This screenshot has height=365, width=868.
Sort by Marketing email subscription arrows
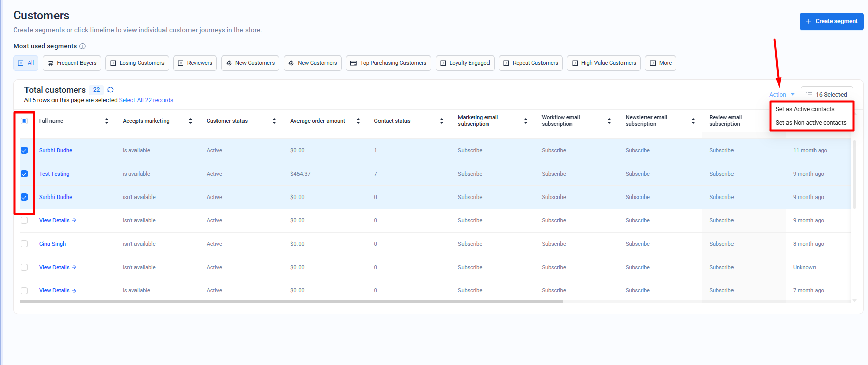(x=526, y=121)
